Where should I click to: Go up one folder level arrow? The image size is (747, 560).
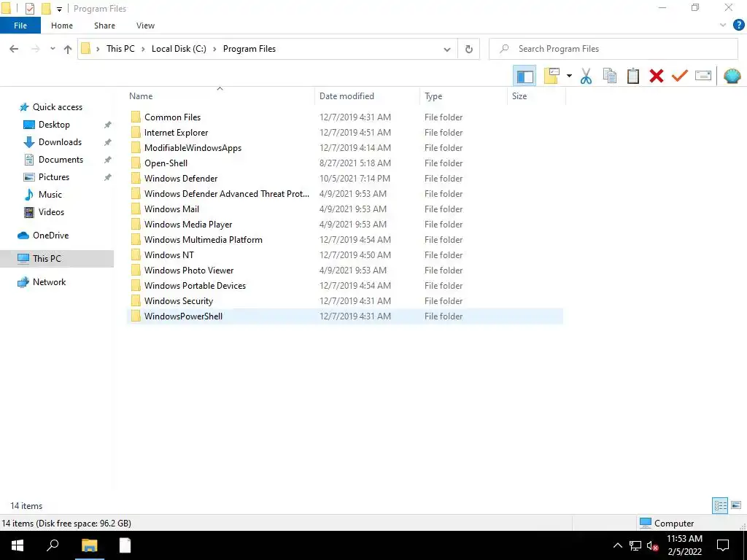tap(68, 49)
